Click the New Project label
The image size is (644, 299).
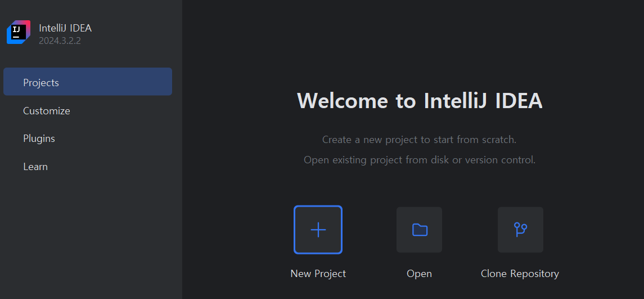click(x=318, y=274)
